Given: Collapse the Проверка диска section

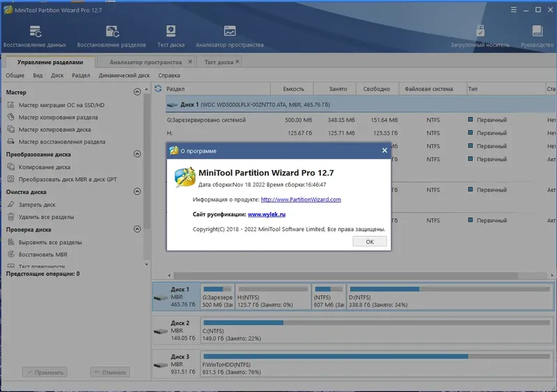Looking at the screenshot, I should [x=137, y=229].
